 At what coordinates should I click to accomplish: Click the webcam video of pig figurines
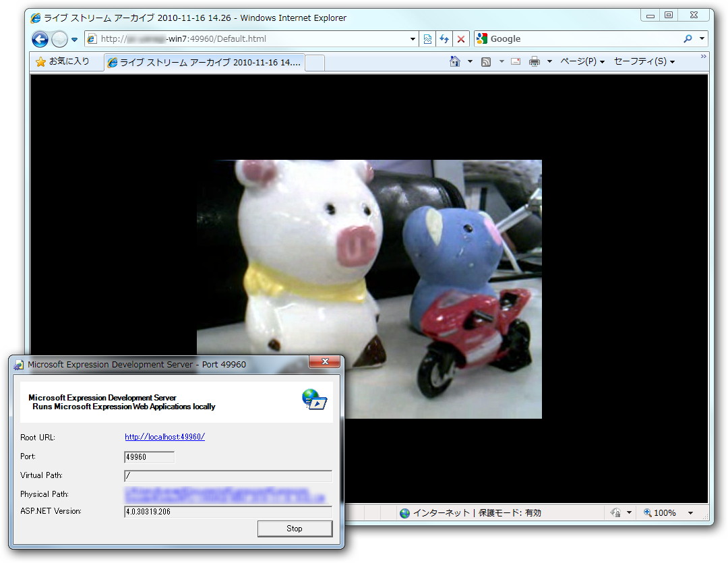pyautogui.click(x=369, y=289)
